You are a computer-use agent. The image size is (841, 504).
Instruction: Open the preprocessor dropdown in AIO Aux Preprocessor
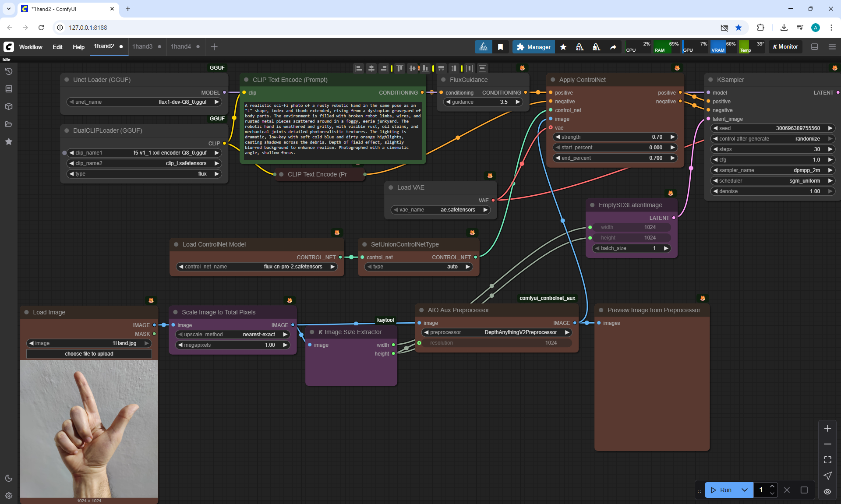[x=497, y=332]
